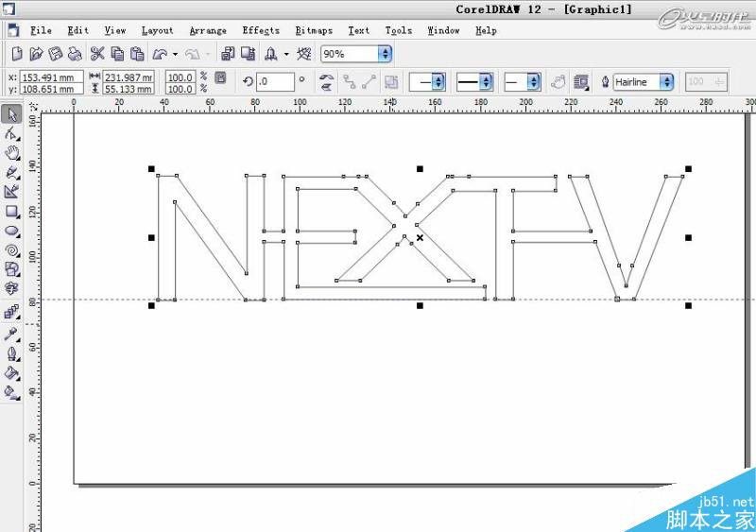Screen dimensions: 756x532
Task: Toggle the nonproportional sizing lock
Action: (x=220, y=77)
